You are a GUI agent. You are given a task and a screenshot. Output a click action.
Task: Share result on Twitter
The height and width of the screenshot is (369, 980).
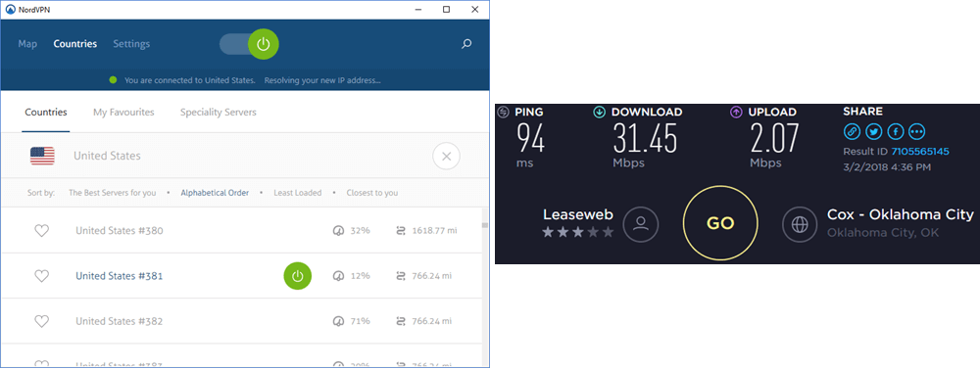click(x=874, y=132)
